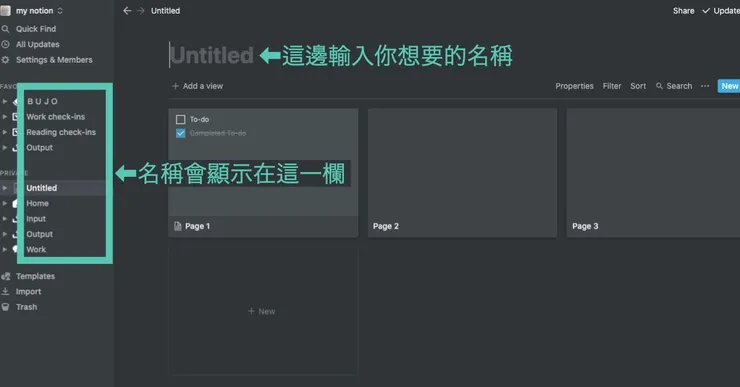This screenshot has width=740, height=387.
Task: Click the Trash can icon
Action: click(x=5, y=307)
